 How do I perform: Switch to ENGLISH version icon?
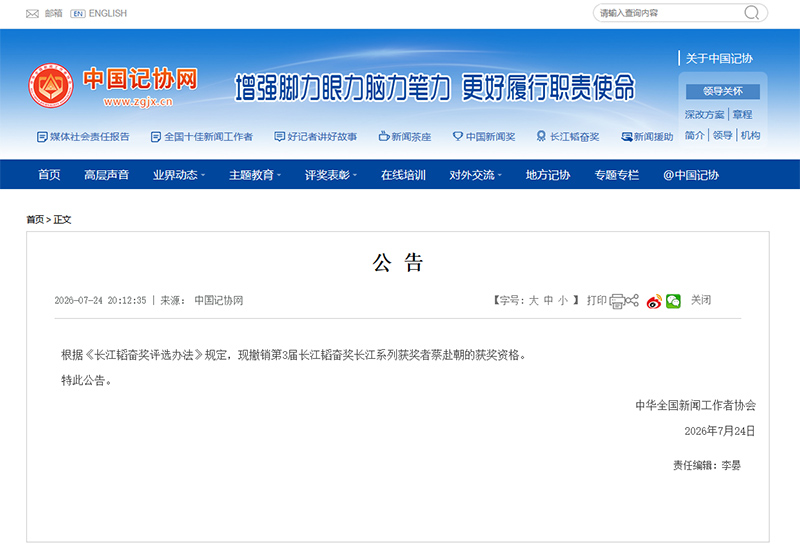[78, 14]
